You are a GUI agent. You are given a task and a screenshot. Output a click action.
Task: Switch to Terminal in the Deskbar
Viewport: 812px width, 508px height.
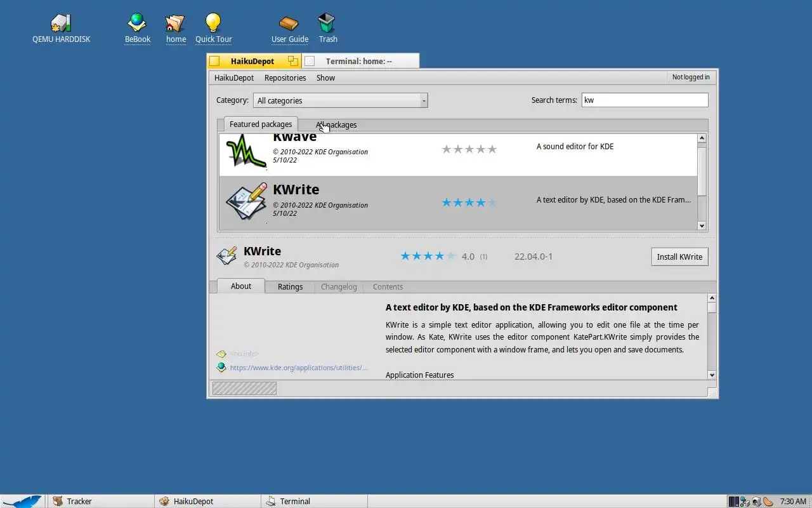(x=314, y=501)
